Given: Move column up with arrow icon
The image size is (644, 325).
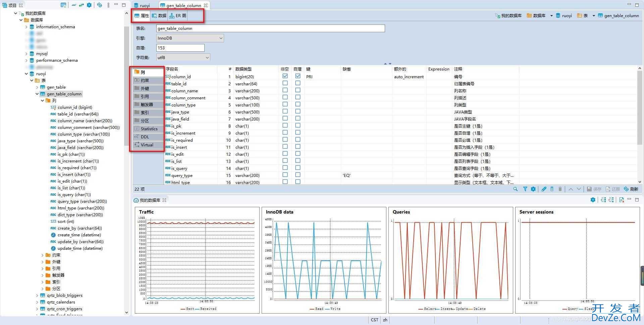Looking at the screenshot, I should [571, 189].
